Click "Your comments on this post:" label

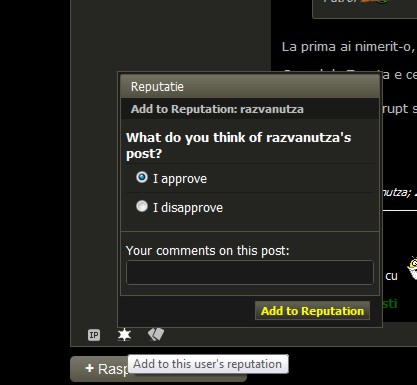coord(208,251)
